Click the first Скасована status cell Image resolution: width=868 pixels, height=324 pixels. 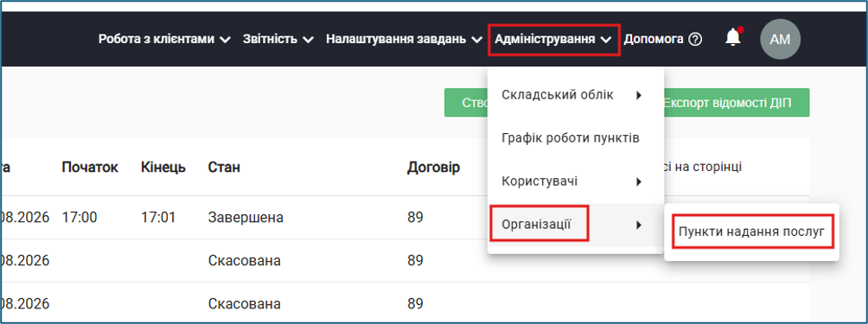[x=244, y=260]
